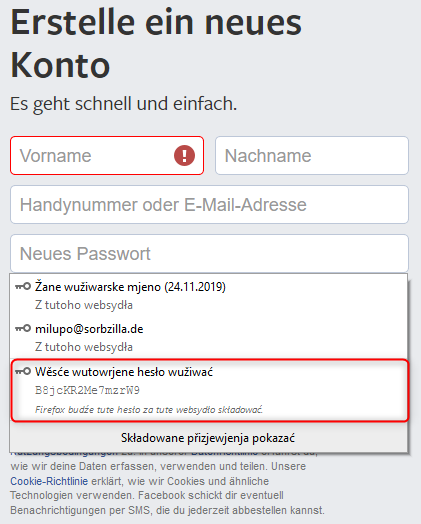
Task: Click Z tutoho websydła under milupo entry
Action: [x=84, y=347]
